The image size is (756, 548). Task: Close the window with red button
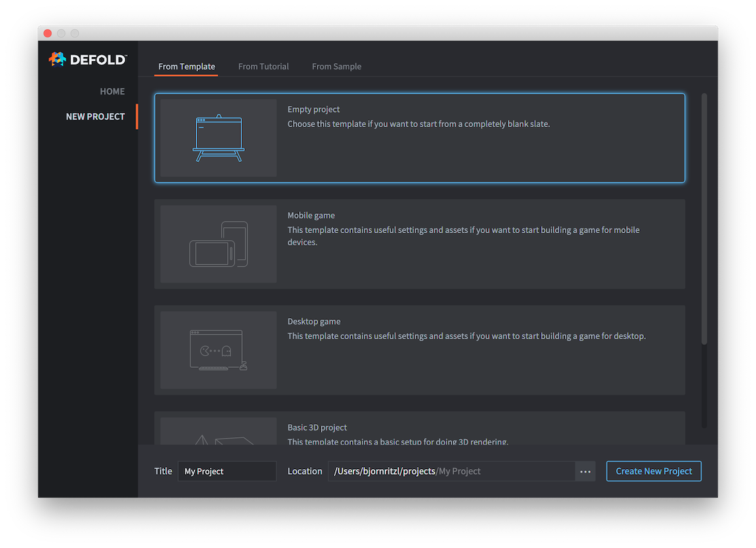48,33
